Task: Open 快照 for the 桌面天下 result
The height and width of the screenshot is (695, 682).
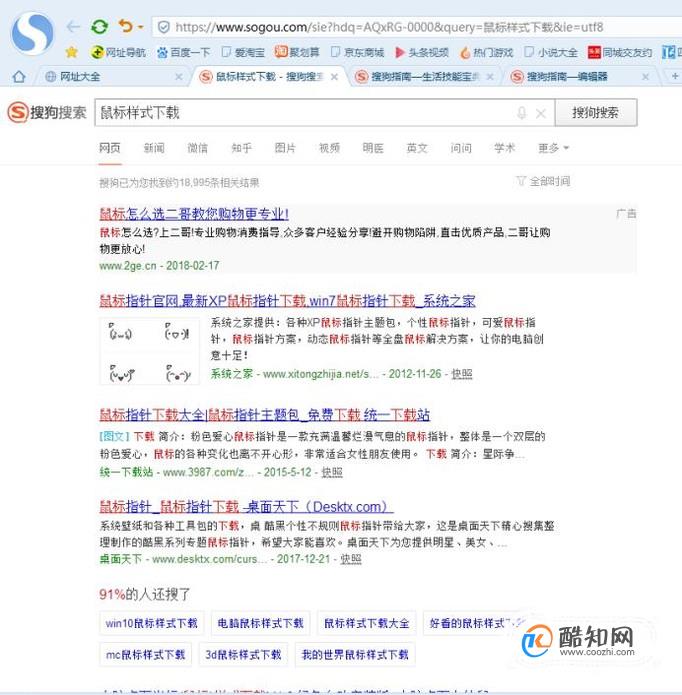Action: tap(351, 559)
